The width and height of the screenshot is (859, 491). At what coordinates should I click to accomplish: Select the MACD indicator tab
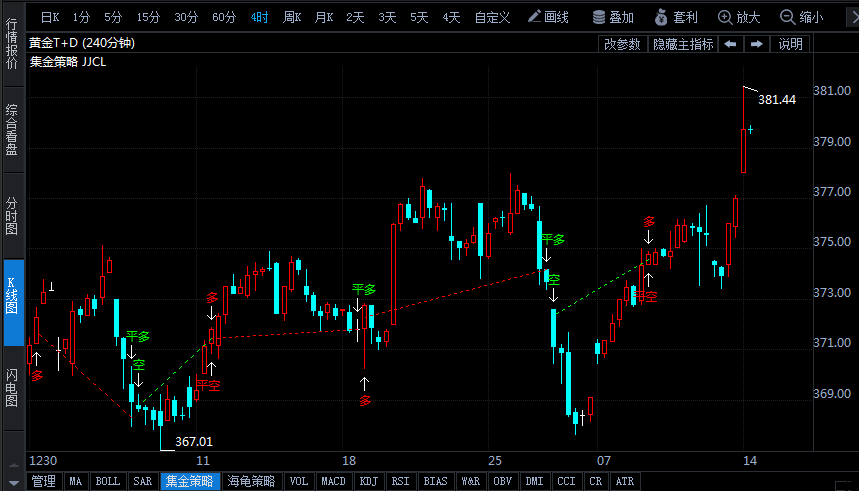pyautogui.click(x=333, y=481)
